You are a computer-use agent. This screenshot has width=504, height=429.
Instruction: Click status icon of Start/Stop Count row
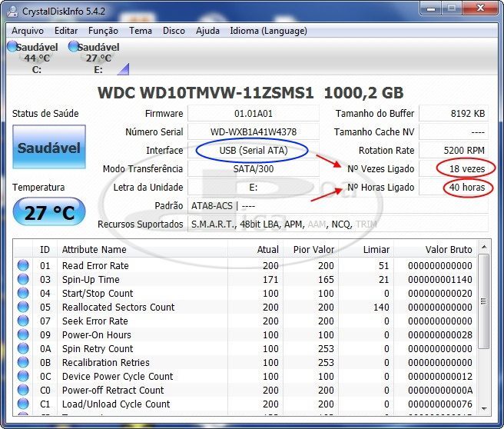[23, 293]
